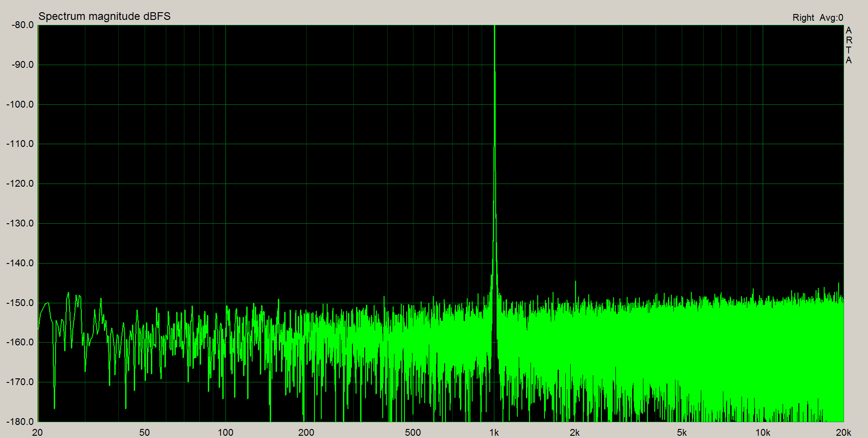Click the 2 kHz harmonic spike
This screenshot has height=438, width=868.
click(576, 292)
